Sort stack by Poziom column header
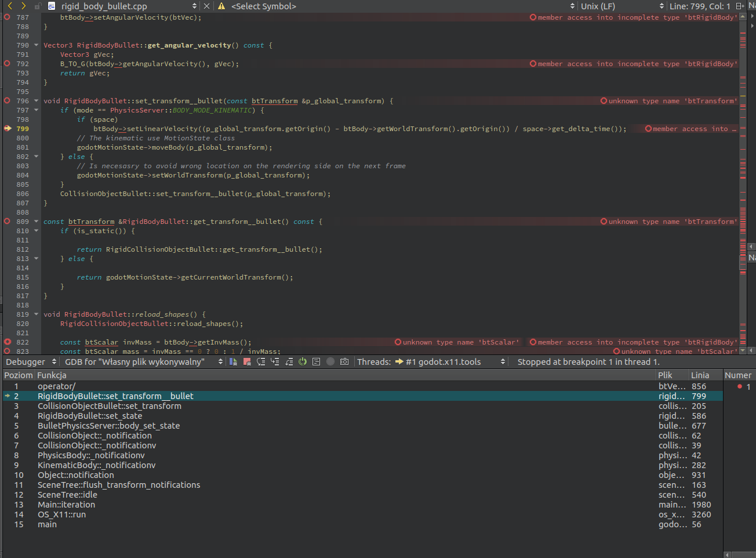Image resolution: width=756 pixels, height=558 pixels. click(x=19, y=375)
